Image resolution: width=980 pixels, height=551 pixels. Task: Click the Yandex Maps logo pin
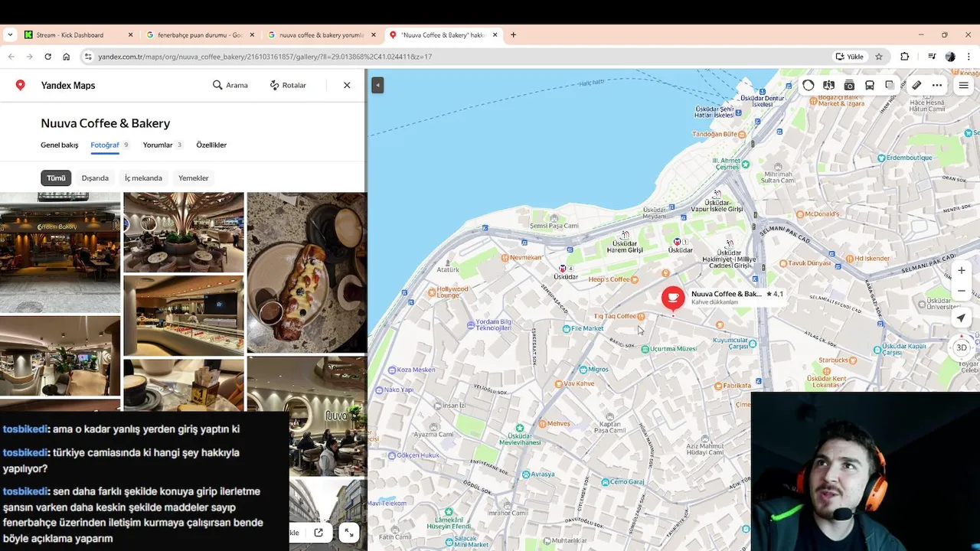tap(21, 85)
